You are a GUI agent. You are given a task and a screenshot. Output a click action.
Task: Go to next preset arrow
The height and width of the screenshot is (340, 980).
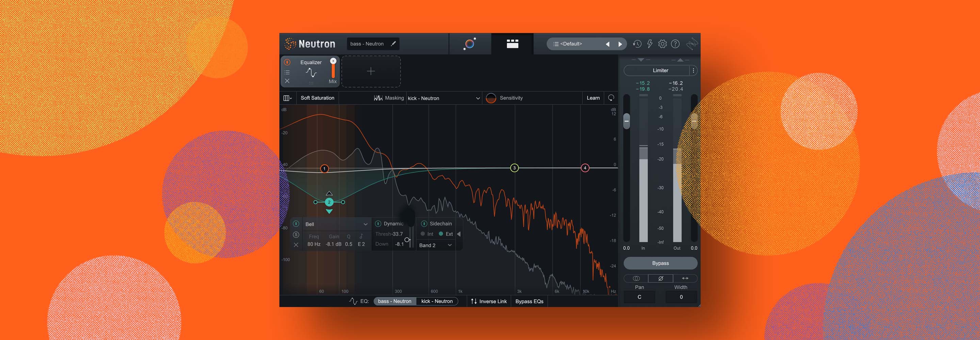pos(620,44)
